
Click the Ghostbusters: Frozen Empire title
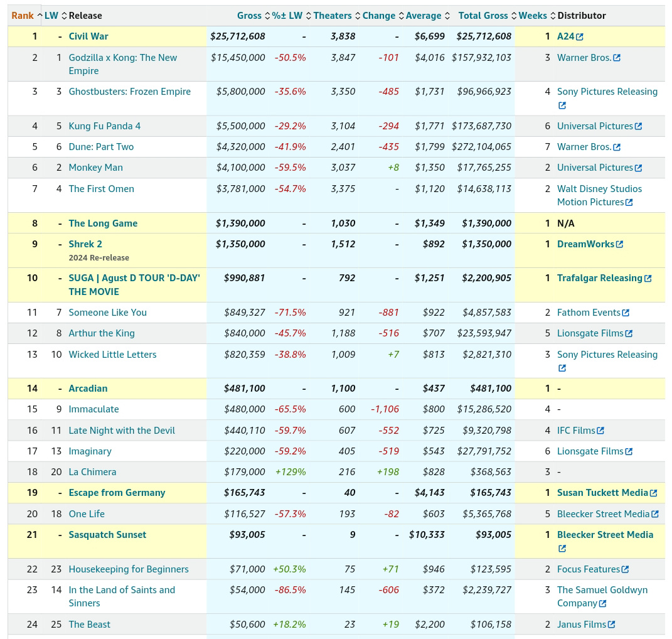tap(129, 92)
